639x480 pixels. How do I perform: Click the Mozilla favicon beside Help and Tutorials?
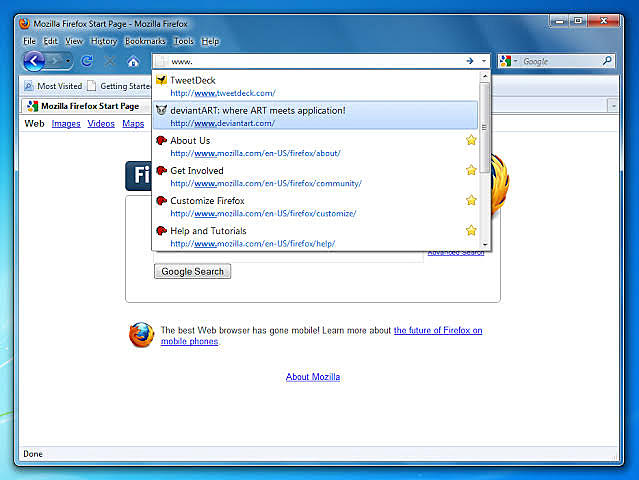pos(161,231)
